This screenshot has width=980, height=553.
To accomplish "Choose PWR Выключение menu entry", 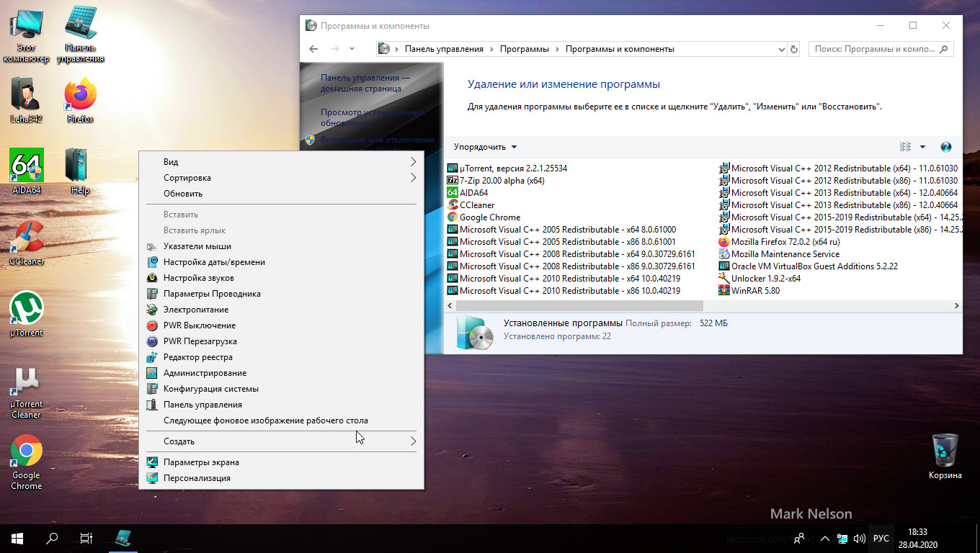I will (x=281, y=325).
